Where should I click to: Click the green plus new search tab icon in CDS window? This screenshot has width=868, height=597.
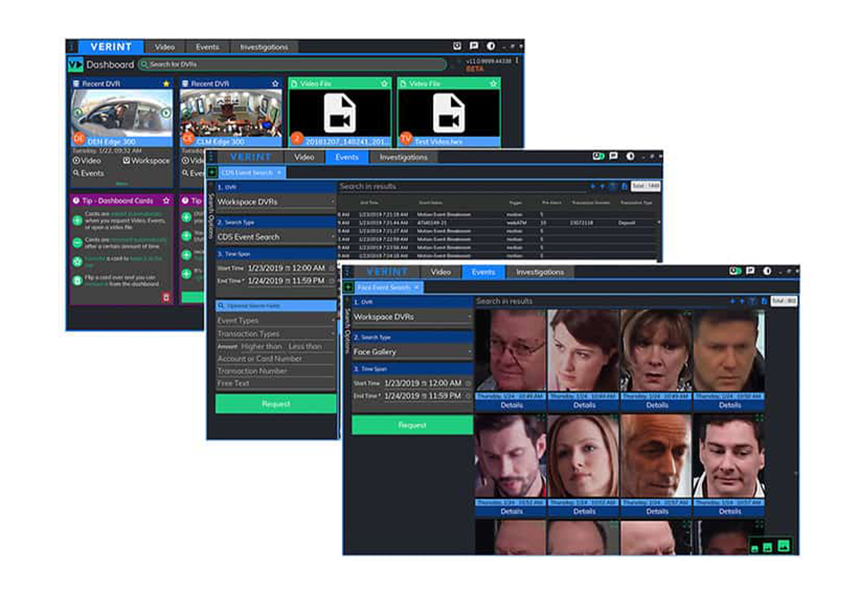tap(212, 172)
